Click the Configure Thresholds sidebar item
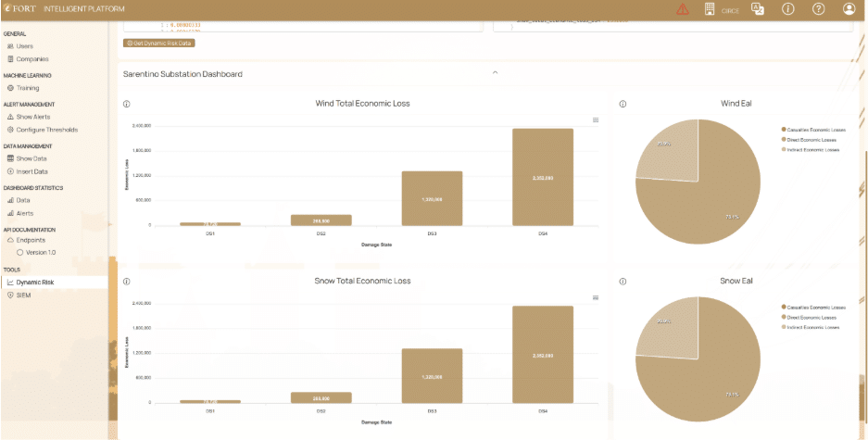This screenshot has height=440, width=868. [x=43, y=130]
